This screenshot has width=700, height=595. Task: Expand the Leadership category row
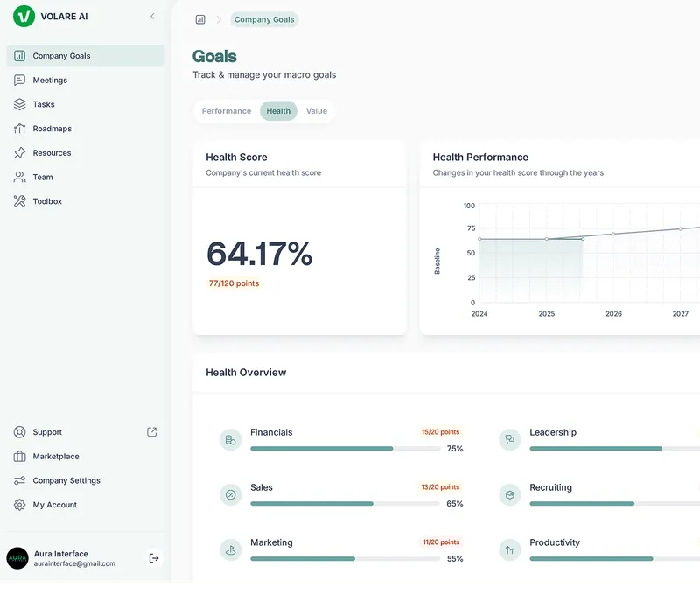pos(553,431)
